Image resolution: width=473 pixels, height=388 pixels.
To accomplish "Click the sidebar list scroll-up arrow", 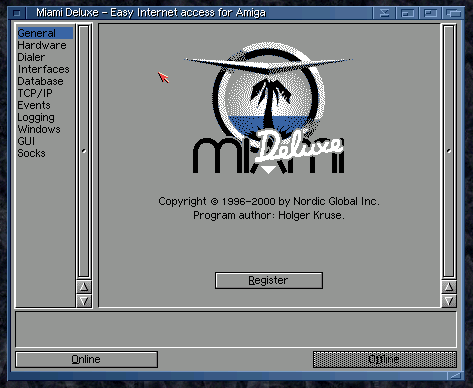I will click(x=84, y=287).
